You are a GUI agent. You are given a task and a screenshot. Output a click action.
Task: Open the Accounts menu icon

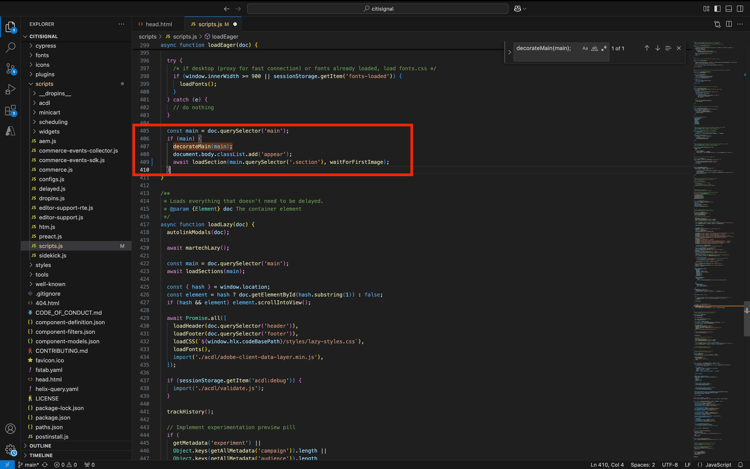coord(11,429)
